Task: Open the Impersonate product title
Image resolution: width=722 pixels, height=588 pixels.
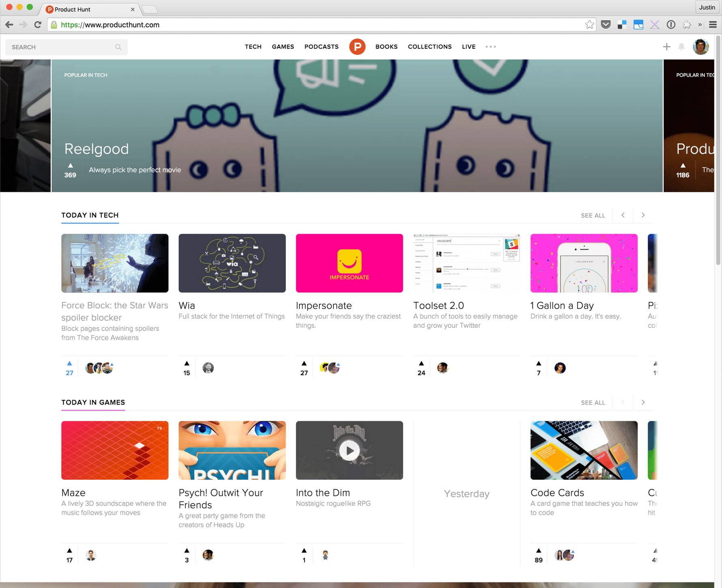Action: coord(324,306)
